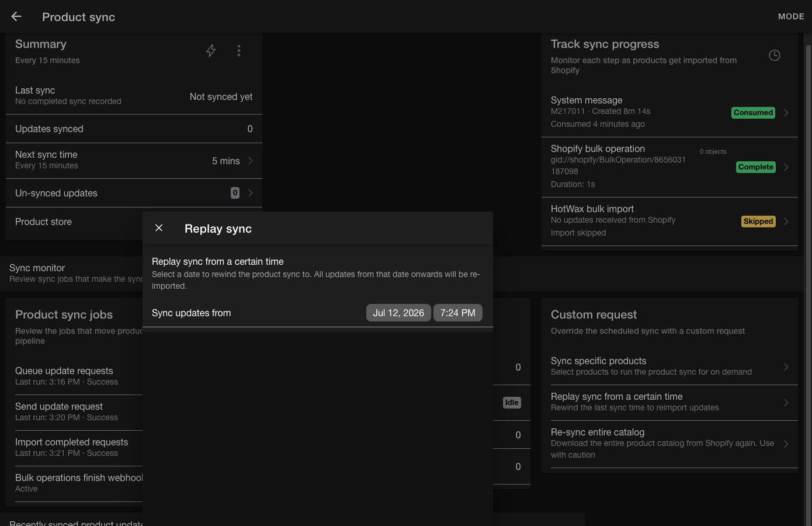
Task: Click the Last sync row
Action: point(134,96)
